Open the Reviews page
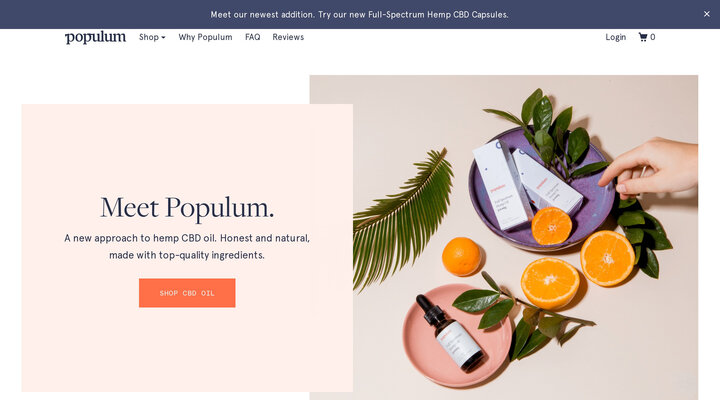Screen dimensions: 720x400 tap(288, 37)
